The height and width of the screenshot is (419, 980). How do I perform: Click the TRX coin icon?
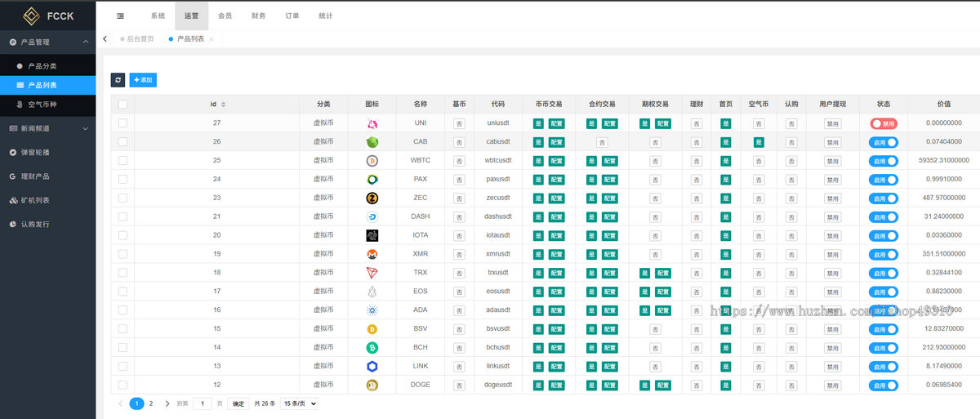pos(372,273)
